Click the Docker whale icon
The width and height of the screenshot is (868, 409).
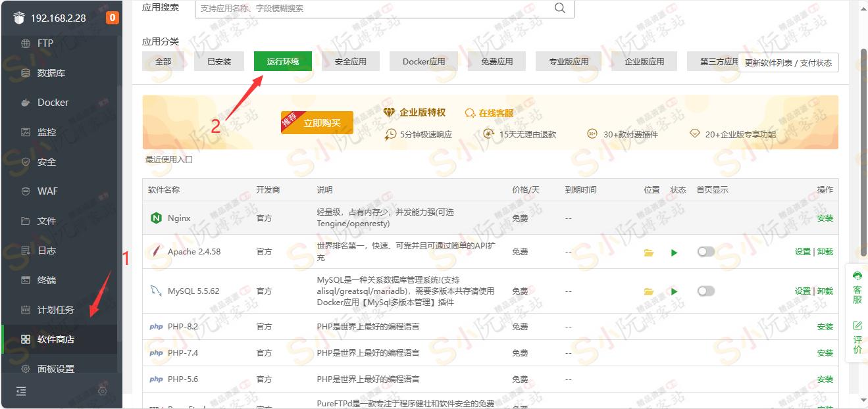26,103
